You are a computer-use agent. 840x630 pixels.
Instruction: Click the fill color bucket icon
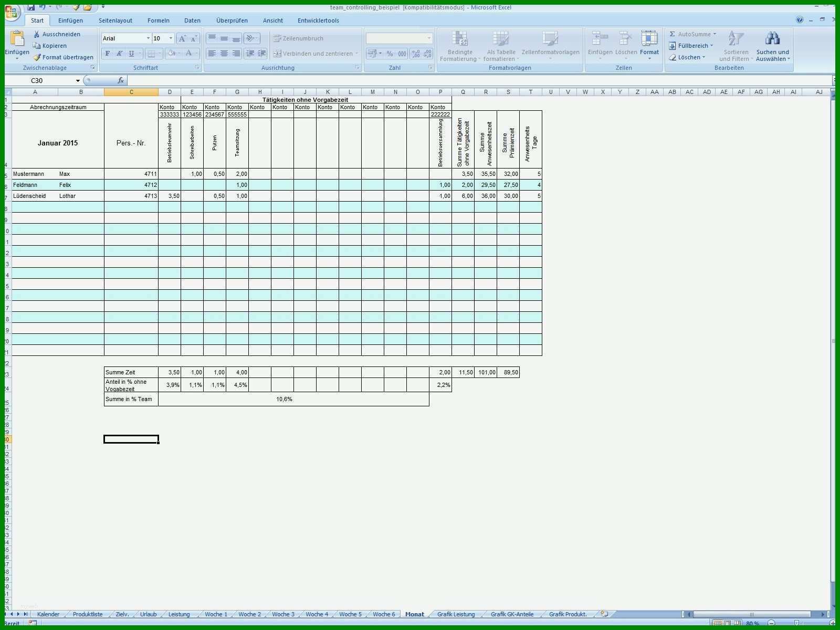tap(171, 54)
